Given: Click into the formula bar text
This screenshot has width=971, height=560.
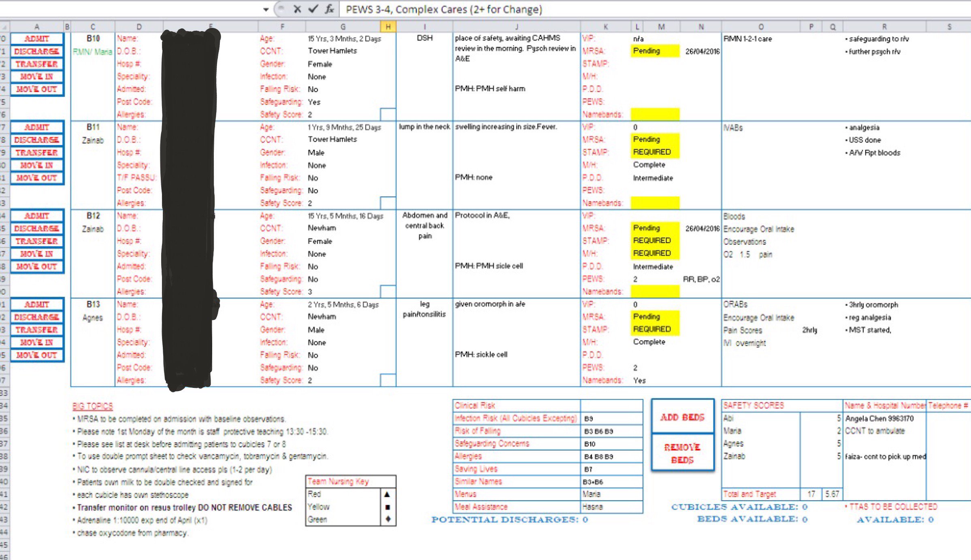Looking at the screenshot, I should pos(444,9).
